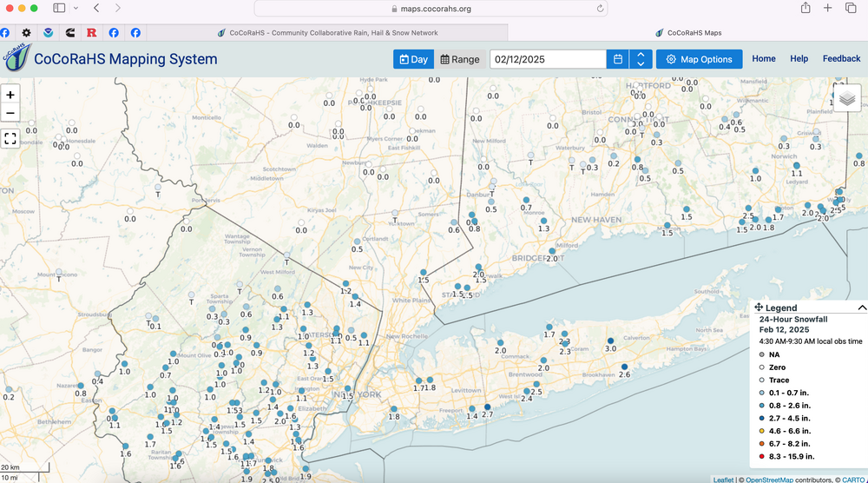Viewport: 868px width, 483px height.
Task: Collapse the Legend panel
Action: coord(861,308)
